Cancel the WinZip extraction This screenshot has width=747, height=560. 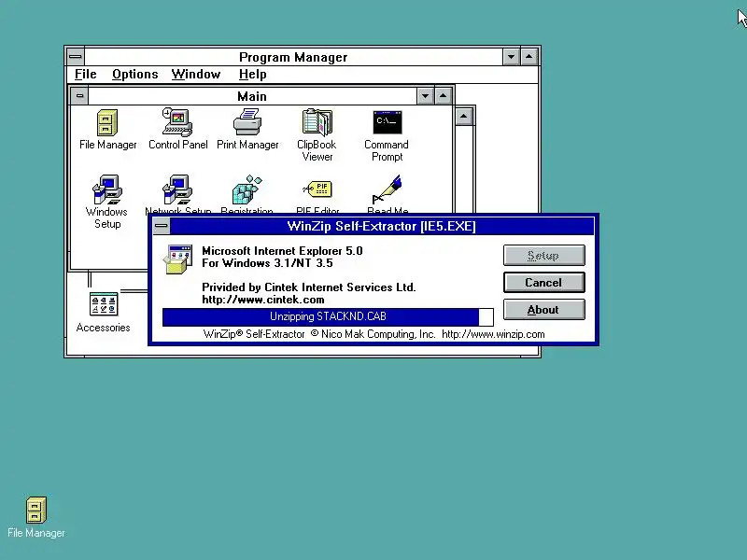pos(544,283)
